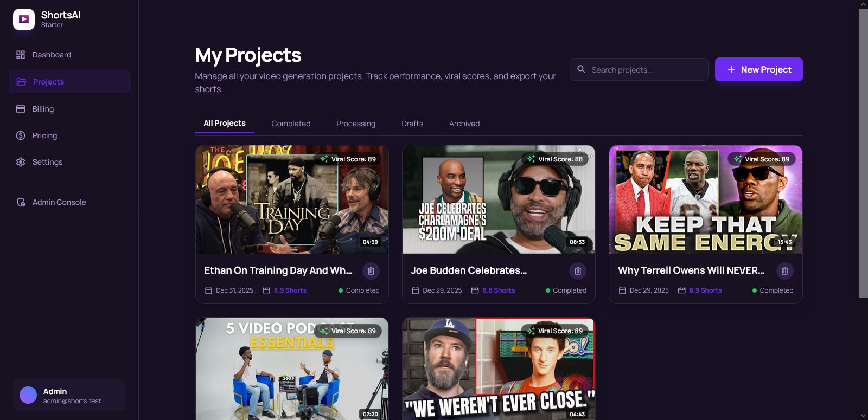
Task: Open Dashboard from the sidebar
Action: click(69, 55)
